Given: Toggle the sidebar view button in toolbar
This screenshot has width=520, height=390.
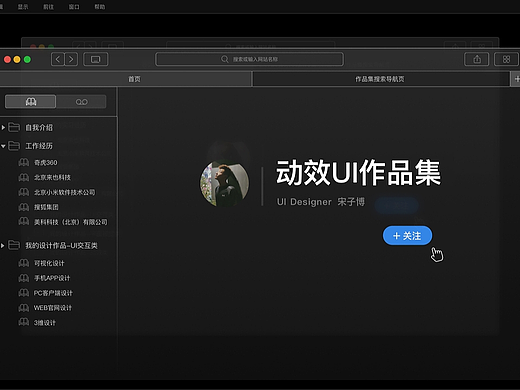Looking at the screenshot, I should pyautogui.click(x=95, y=59).
